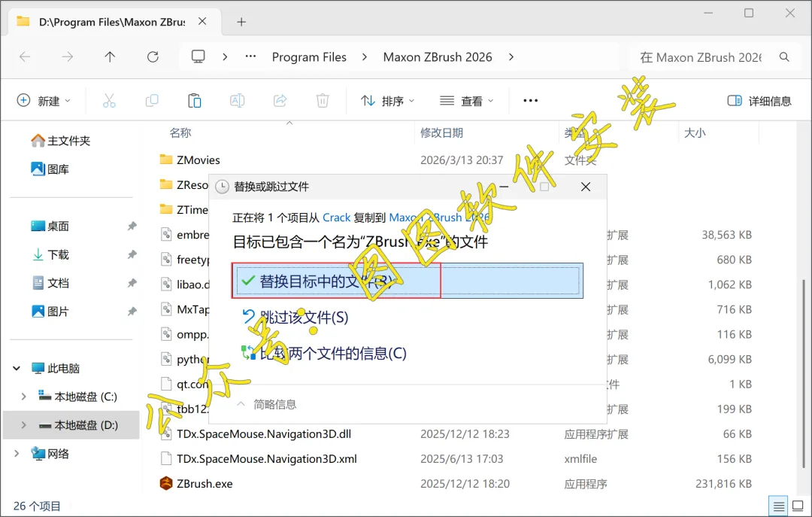812x517 pixels.
Task: Toggle brief info (简略信息) in dialog
Action: pyautogui.click(x=267, y=404)
